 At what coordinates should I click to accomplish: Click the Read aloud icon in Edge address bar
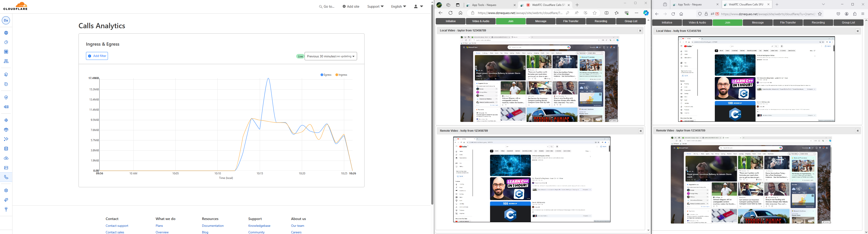point(577,13)
